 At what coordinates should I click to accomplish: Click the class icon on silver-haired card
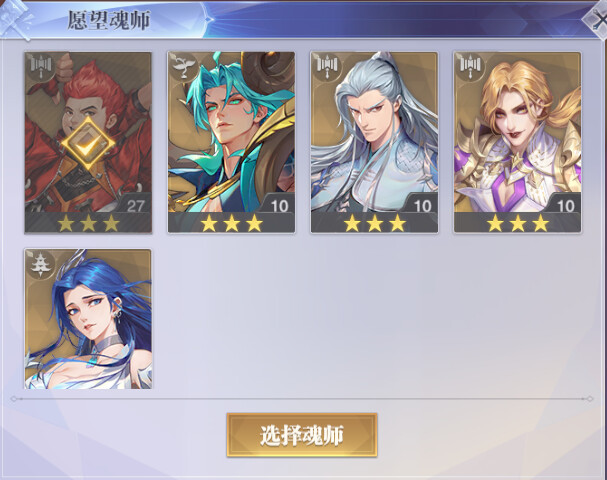point(328,66)
